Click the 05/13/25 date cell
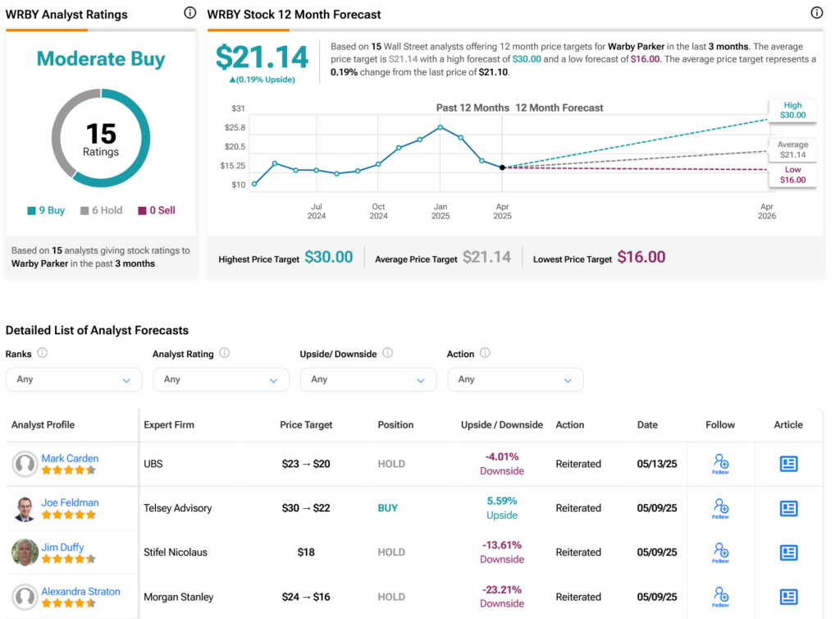 tap(657, 464)
